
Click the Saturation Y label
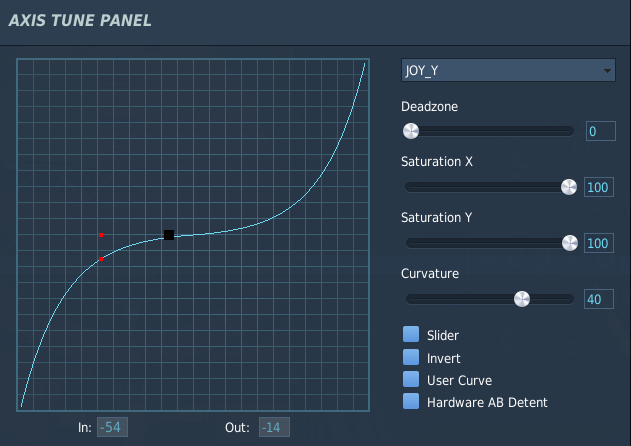point(436,218)
